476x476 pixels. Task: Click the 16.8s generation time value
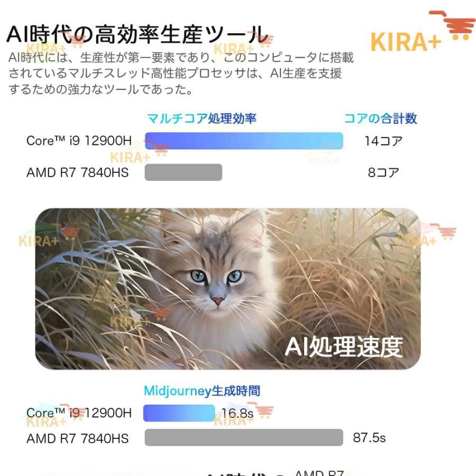(x=237, y=413)
